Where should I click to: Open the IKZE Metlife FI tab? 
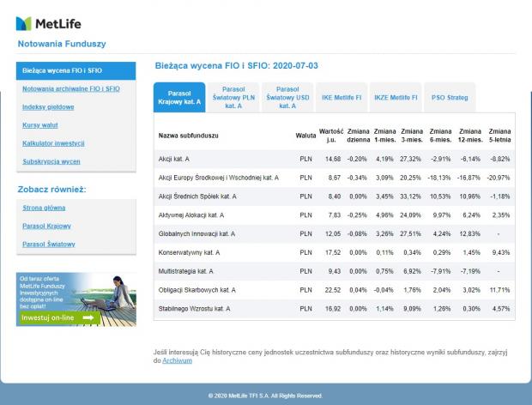[396, 97]
